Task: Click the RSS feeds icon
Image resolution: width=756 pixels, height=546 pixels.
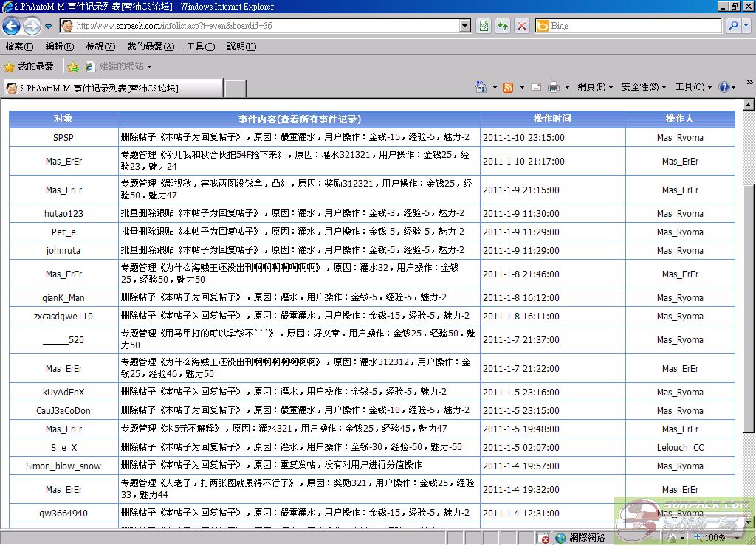Action: tap(508, 87)
